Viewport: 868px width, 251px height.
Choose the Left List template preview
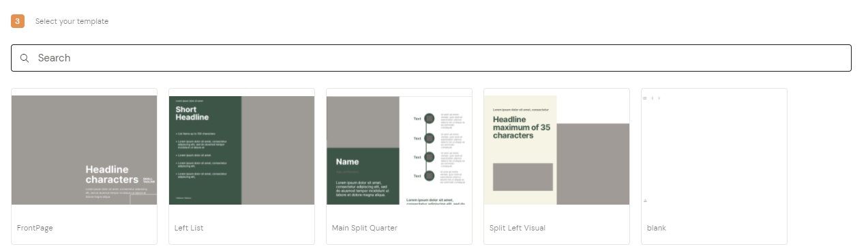coord(241,150)
